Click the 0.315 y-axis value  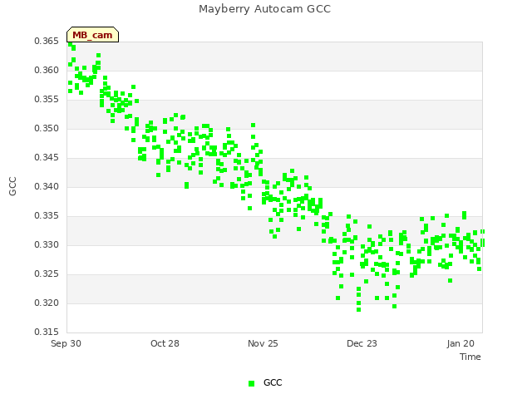pos(47,332)
